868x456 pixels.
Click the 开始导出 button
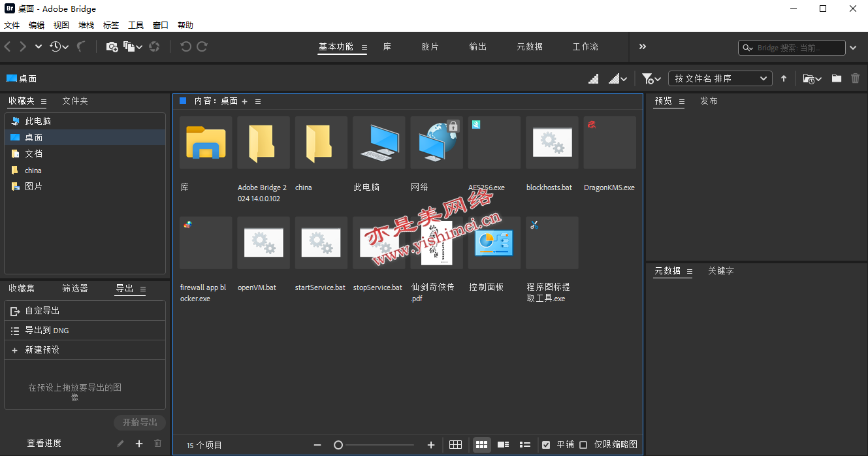pyautogui.click(x=140, y=423)
